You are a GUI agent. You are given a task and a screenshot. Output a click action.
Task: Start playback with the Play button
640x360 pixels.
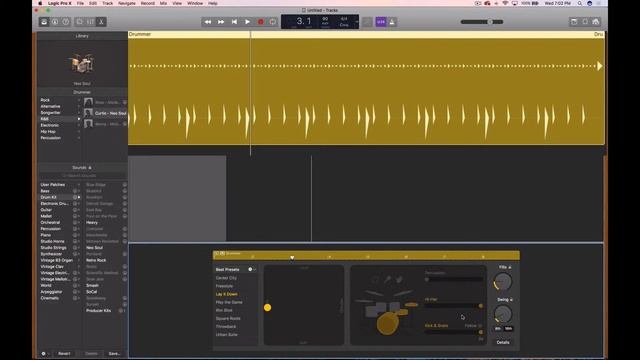coord(247,22)
